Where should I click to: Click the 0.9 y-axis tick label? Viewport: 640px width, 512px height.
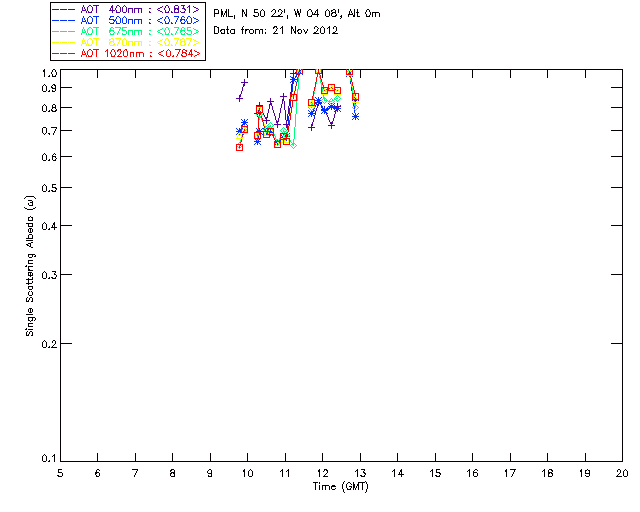click(49, 88)
